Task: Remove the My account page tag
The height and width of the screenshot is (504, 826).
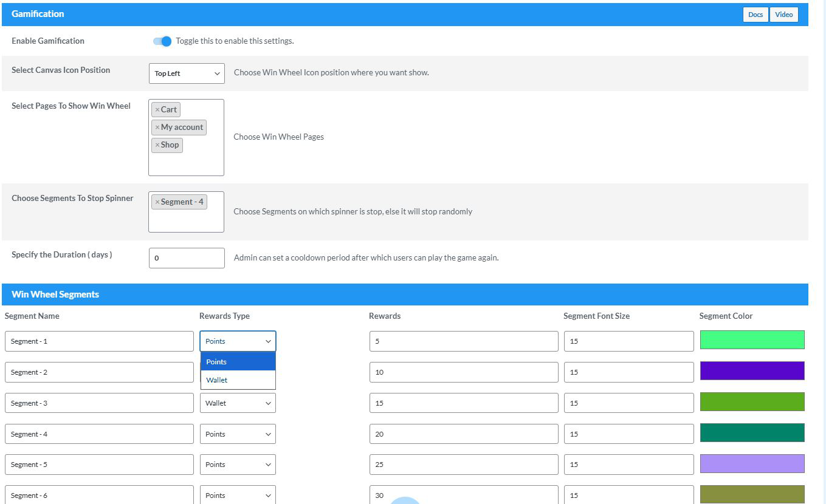Action: [157, 127]
